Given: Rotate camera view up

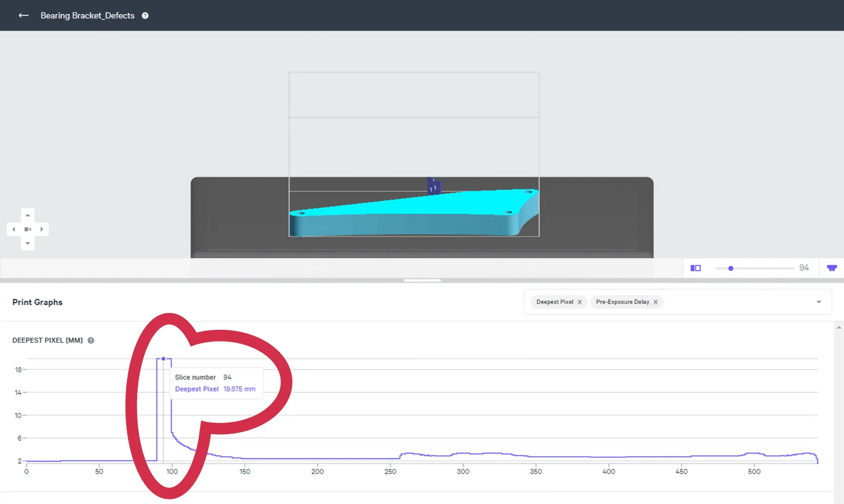Looking at the screenshot, I should point(28,215).
